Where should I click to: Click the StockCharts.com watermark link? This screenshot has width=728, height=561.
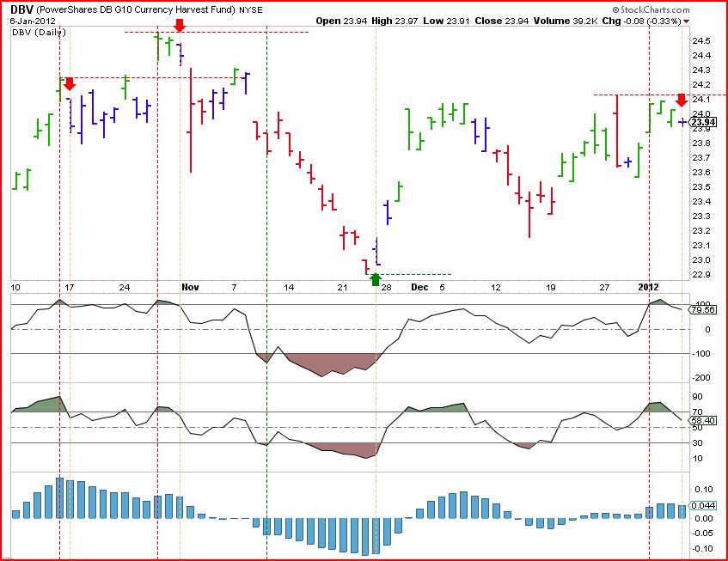coord(651,9)
